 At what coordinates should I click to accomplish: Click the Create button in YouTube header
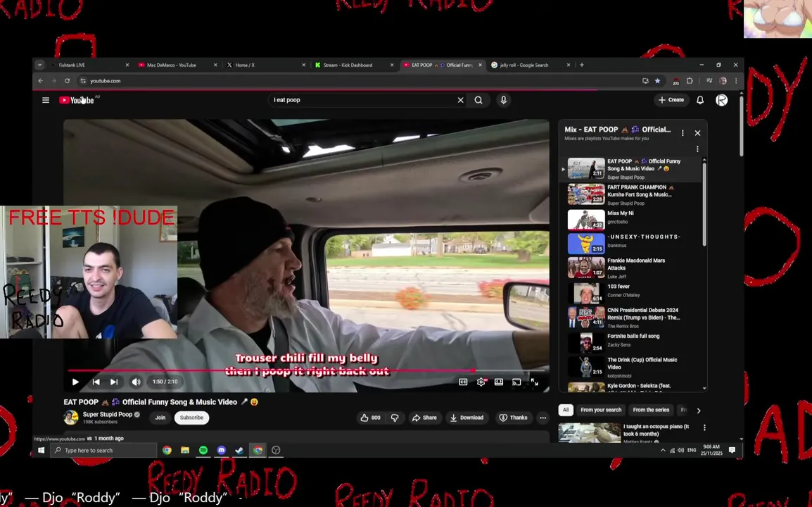(671, 100)
